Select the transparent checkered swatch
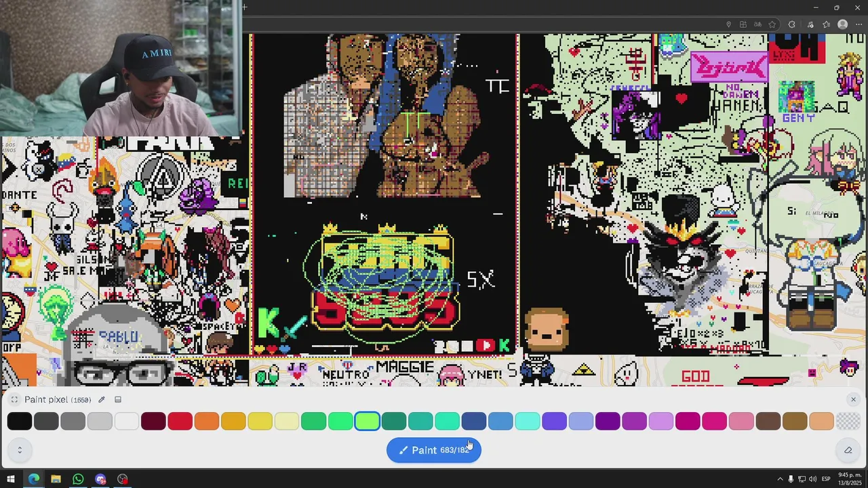Viewport: 868px width, 488px height. [x=848, y=421]
